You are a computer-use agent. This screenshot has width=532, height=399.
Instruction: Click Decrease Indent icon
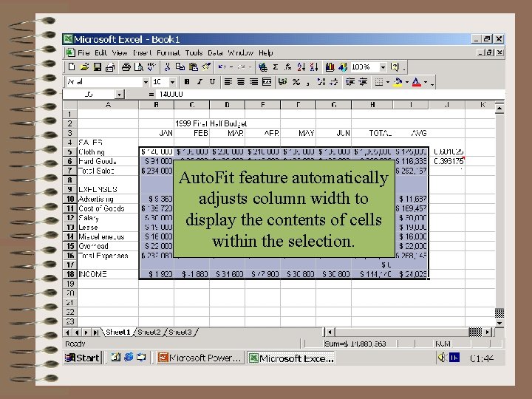350,82
